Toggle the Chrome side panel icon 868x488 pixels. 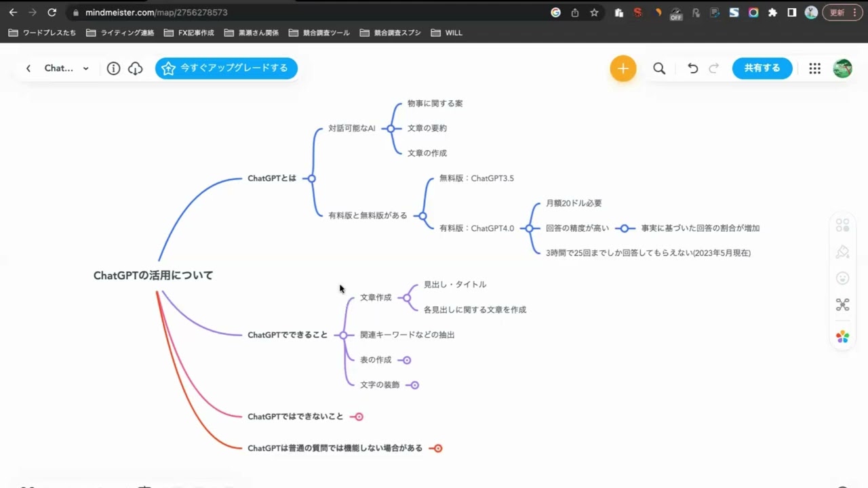(x=791, y=12)
